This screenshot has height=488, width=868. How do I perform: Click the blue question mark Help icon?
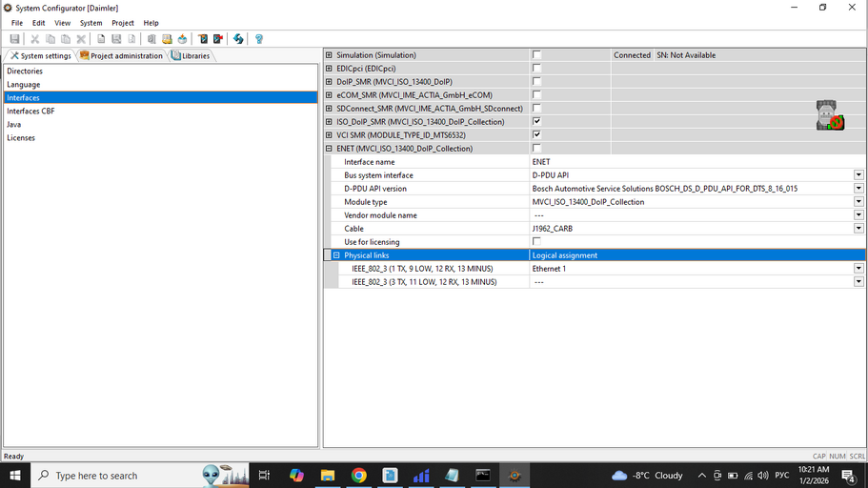[x=258, y=39]
